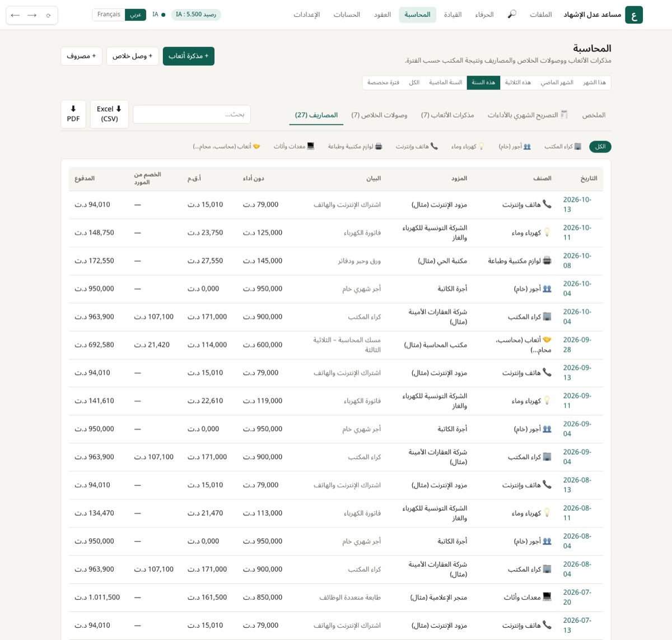This screenshot has width=672, height=640.
Task: Filter by أجور (خام) people chip
Action: click(x=515, y=146)
